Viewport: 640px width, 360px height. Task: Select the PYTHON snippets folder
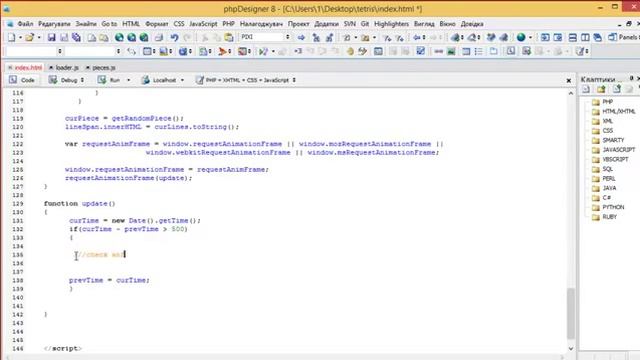click(608, 207)
